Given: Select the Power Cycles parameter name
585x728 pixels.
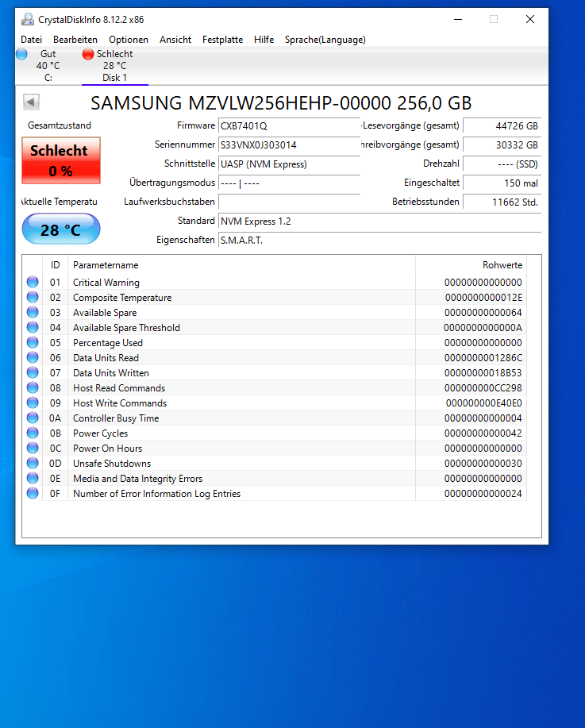Looking at the screenshot, I should [100, 433].
